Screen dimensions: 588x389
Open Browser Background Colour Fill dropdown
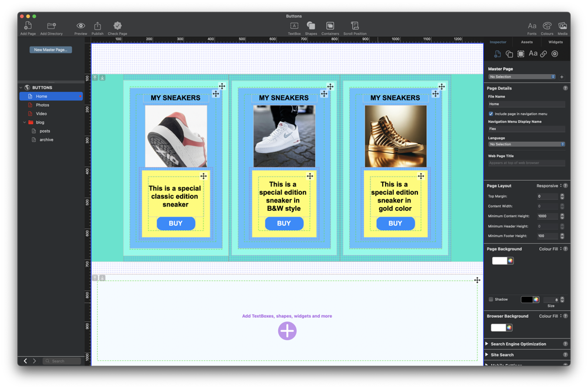click(x=550, y=316)
